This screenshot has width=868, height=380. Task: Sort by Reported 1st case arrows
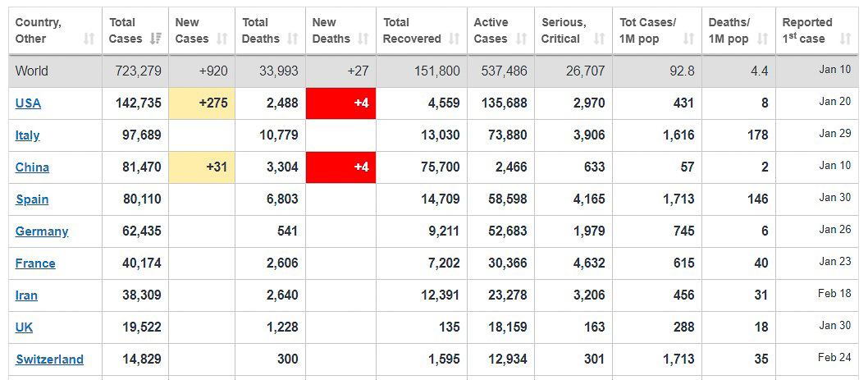tap(845, 39)
